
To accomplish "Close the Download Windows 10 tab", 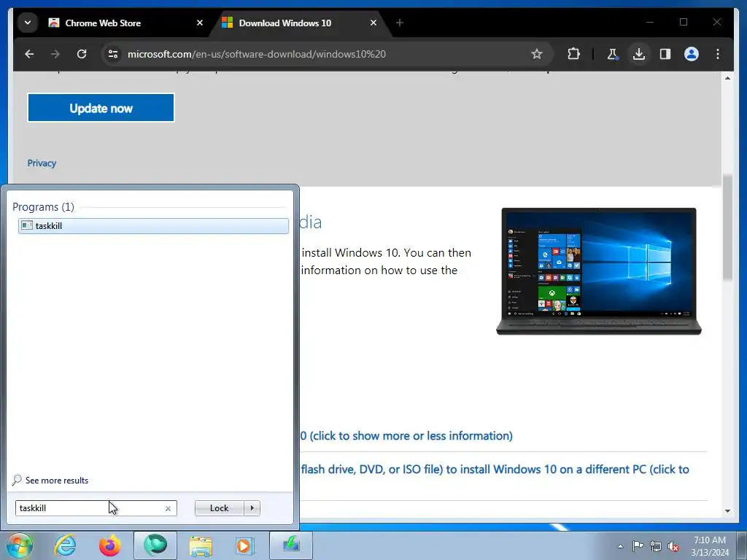I will pos(373,23).
